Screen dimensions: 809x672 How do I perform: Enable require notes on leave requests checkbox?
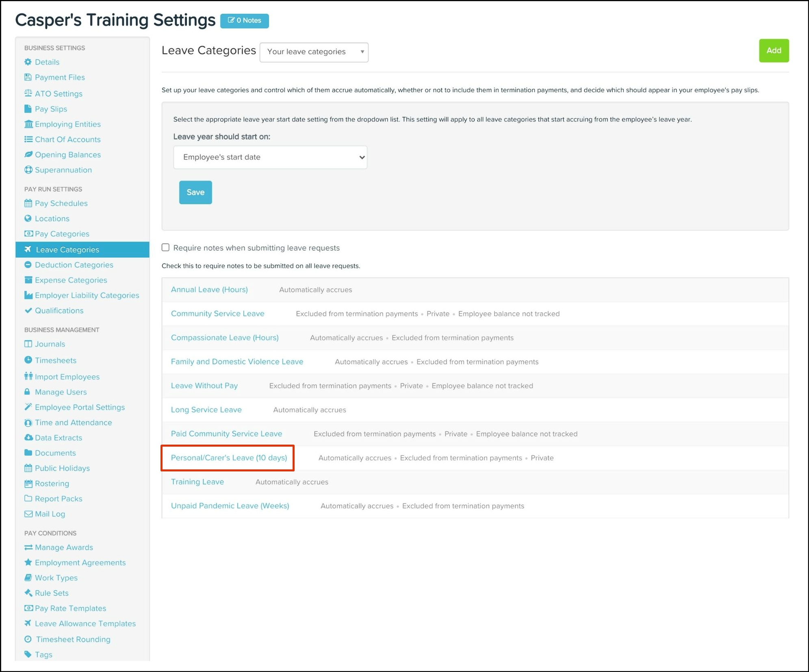pyautogui.click(x=165, y=247)
